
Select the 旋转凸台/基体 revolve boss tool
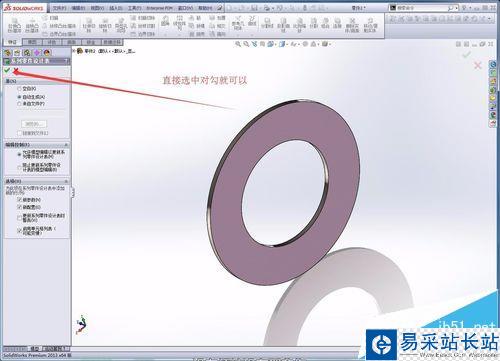[32, 26]
